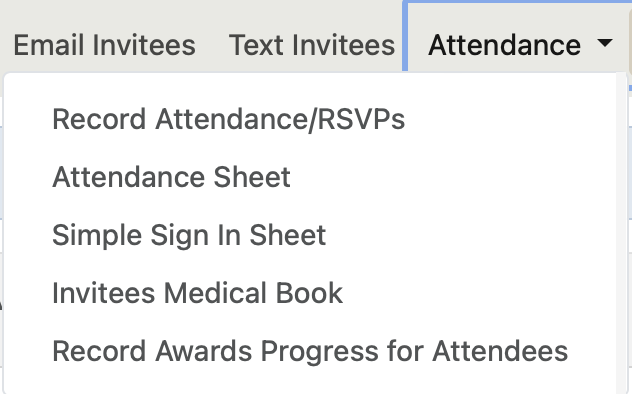
Task: Collapse the Attendance menu via its triangle
Action: [x=605, y=43]
